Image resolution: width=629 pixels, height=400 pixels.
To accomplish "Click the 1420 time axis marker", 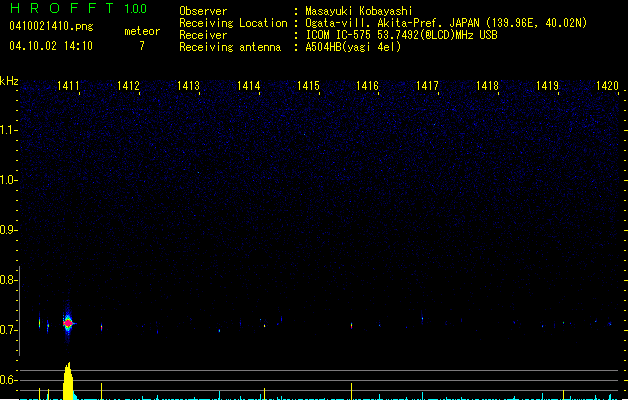I will [x=607, y=86].
